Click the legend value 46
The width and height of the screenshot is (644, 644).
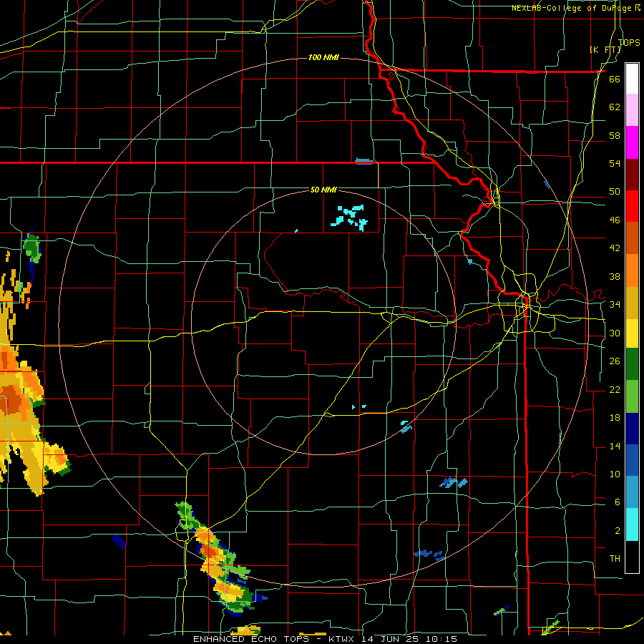(x=615, y=220)
